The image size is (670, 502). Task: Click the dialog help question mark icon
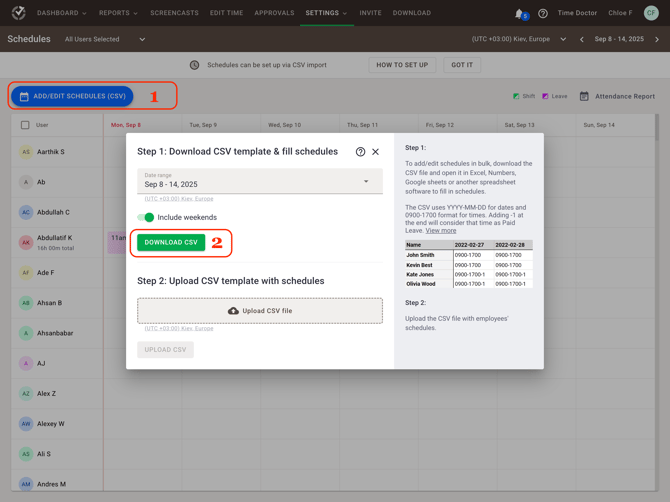tap(360, 152)
